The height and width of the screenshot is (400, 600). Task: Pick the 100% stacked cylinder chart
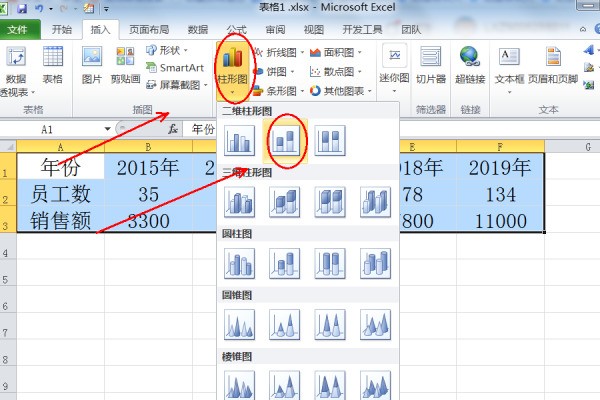(330, 263)
